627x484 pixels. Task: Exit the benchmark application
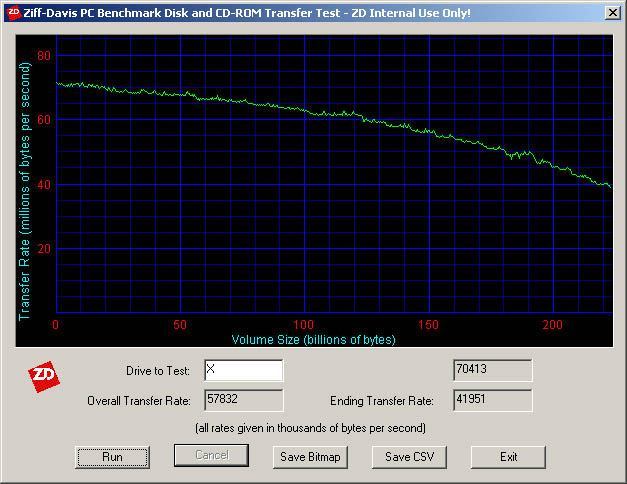tap(508, 457)
